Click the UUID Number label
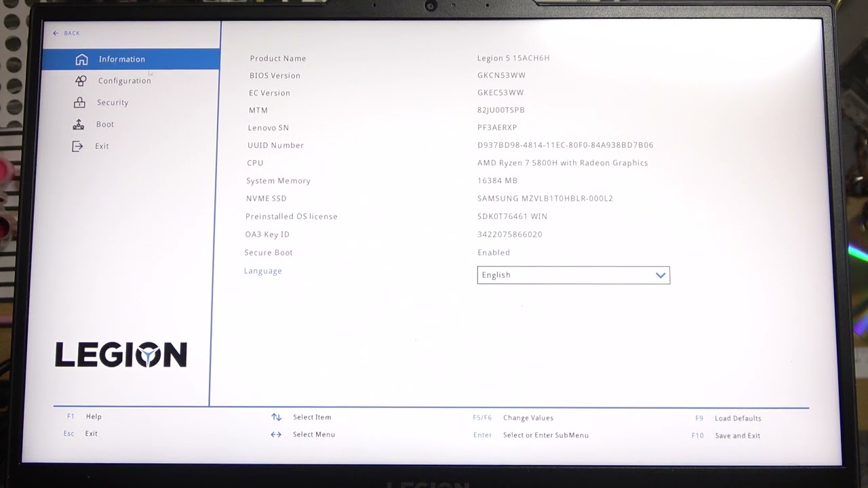Screen dimensions: 868x488 coord(275,145)
